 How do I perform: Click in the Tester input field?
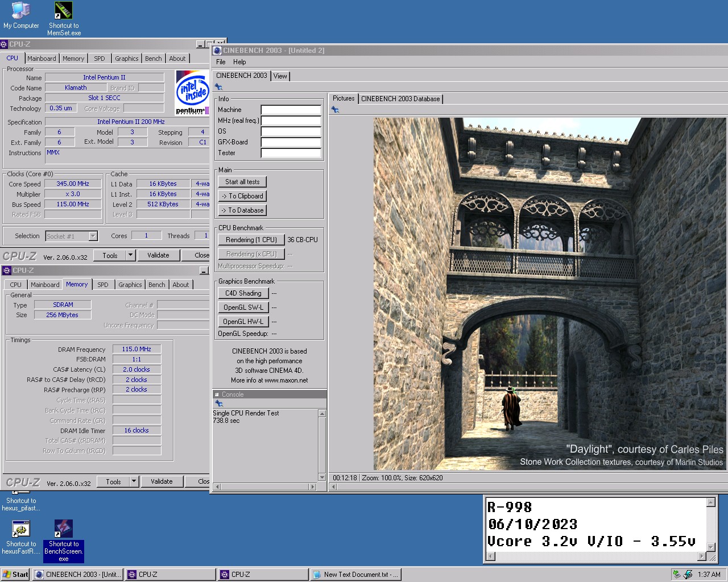click(x=291, y=153)
